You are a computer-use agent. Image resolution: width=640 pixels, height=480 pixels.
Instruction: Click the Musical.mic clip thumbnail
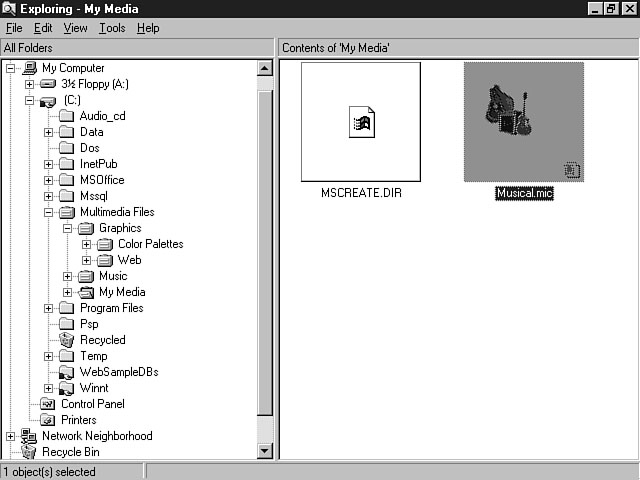click(523, 122)
